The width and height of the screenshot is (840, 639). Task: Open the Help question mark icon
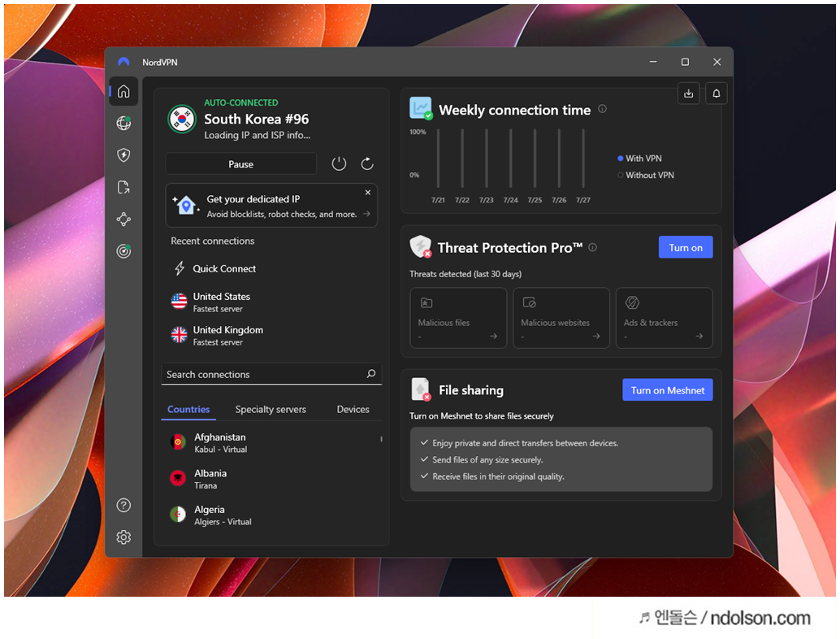coord(123,505)
